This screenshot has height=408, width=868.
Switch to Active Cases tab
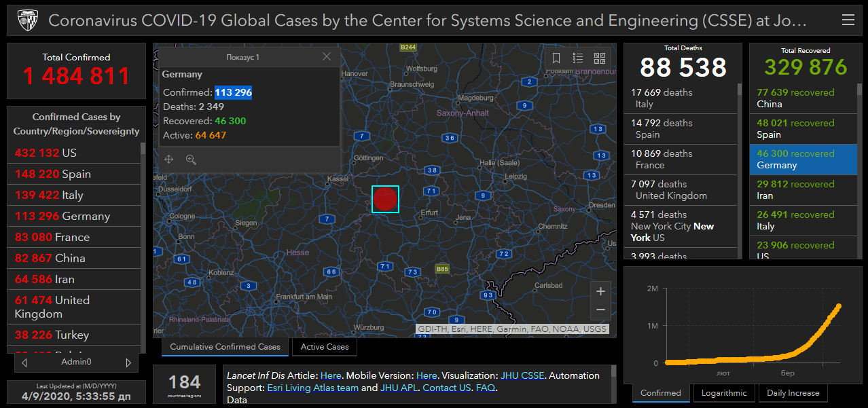coord(325,347)
